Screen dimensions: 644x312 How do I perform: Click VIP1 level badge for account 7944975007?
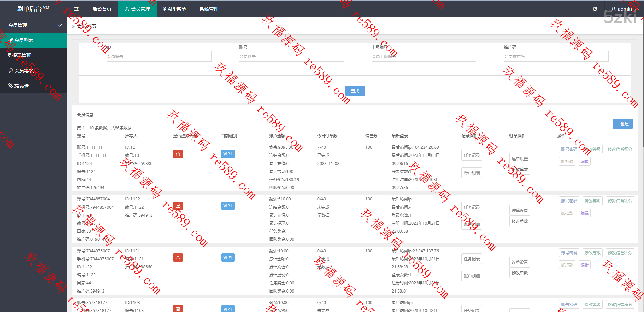pos(228,258)
